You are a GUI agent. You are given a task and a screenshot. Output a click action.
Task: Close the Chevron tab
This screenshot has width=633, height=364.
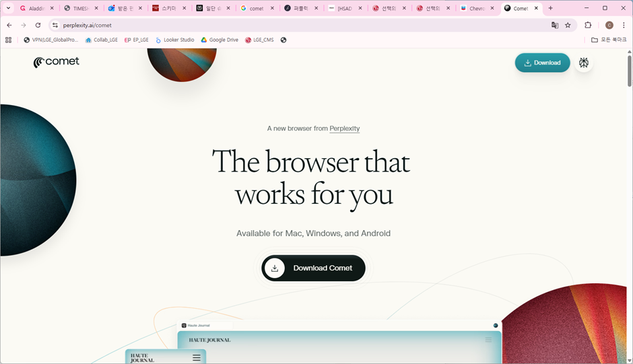[492, 8]
